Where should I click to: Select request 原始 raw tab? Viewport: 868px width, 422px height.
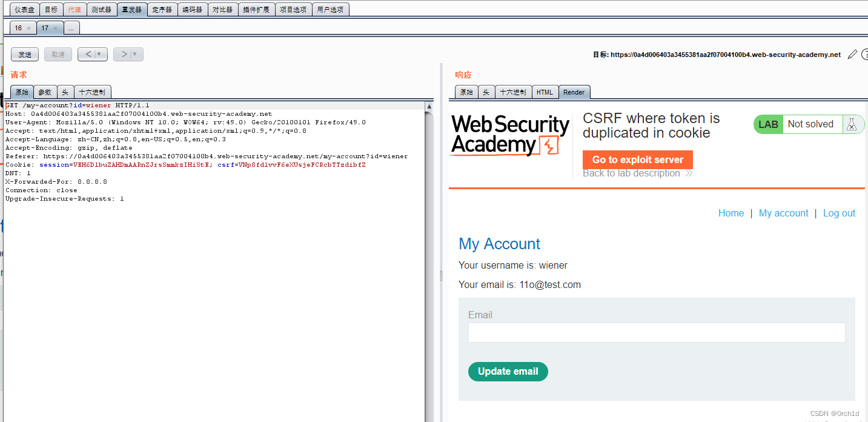(22, 92)
